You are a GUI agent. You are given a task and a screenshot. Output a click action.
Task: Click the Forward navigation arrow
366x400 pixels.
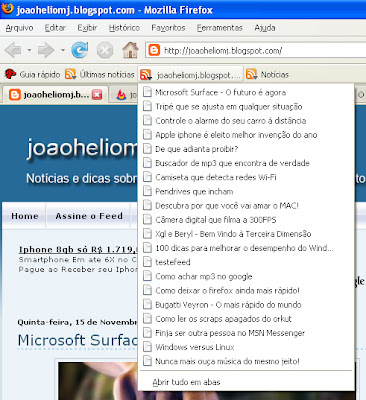click(46, 51)
